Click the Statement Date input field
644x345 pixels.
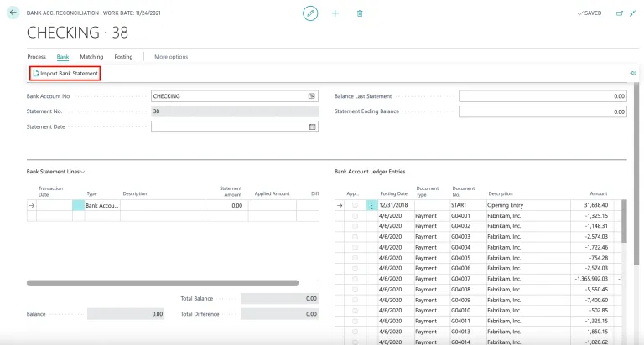point(235,126)
